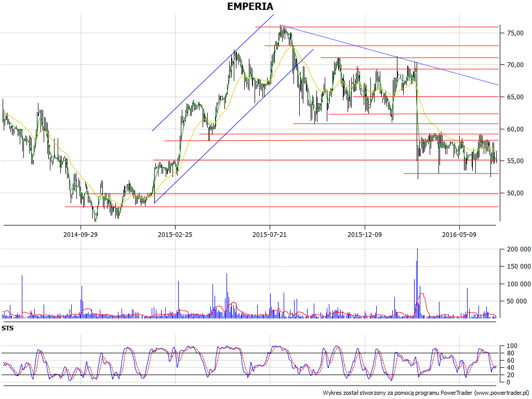Select the 70,00 price axis label
The image size is (532, 399).
click(515, 65)
